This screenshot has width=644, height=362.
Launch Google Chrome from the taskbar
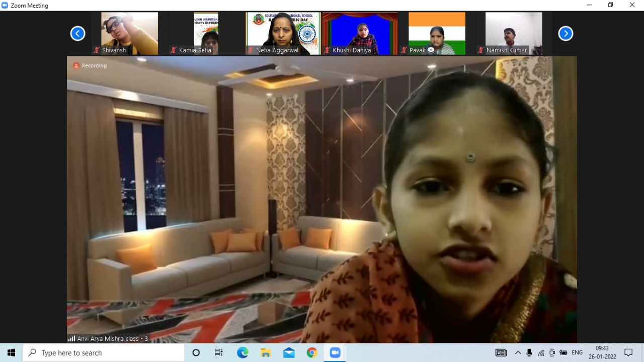(x=312, y=352)
